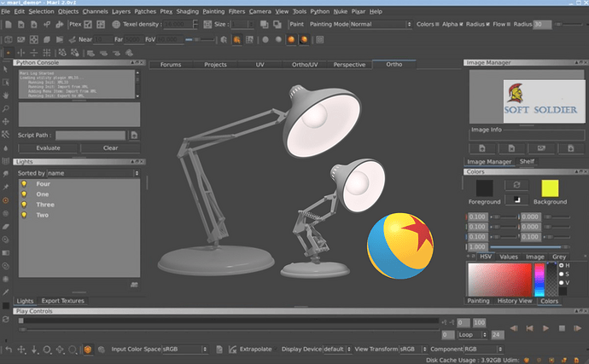
Task: Click the Evaluate button in Python Console
Action: pyautogui.click(x=48, y=147)
